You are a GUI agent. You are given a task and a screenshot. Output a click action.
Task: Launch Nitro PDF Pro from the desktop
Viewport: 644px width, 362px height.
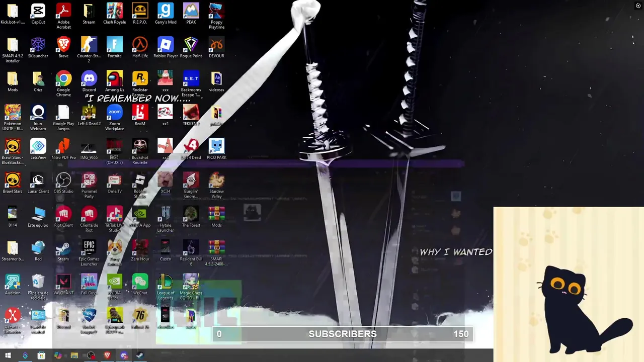tap(63, 149)
